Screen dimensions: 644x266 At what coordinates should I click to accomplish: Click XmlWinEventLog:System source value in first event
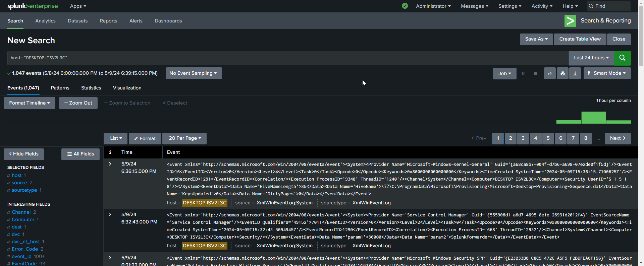coord(284,203)
